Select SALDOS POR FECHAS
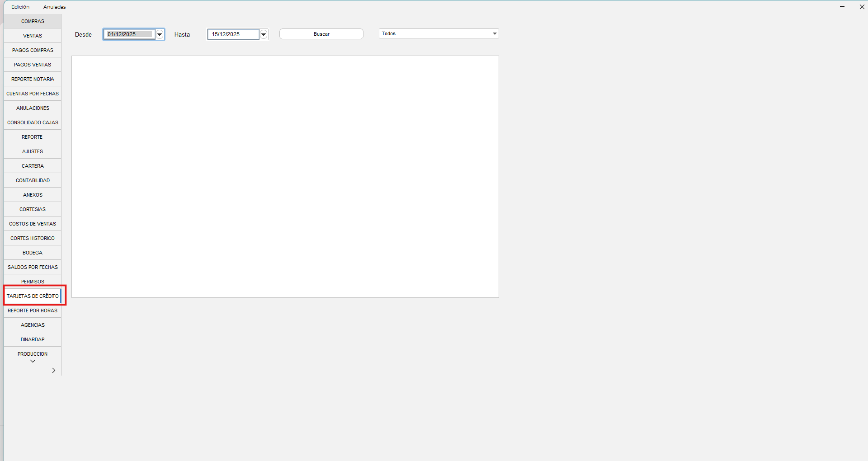Viewport: 868px width, 461px height. coord(32,267)
